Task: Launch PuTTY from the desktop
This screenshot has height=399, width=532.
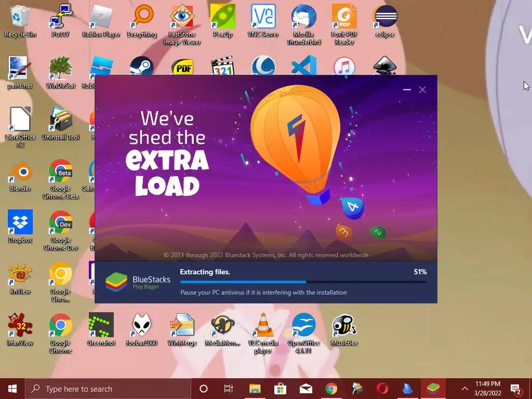Action: point(60,21)
